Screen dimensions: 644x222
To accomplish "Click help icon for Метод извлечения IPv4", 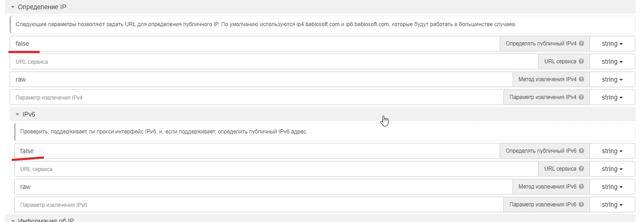I will point(581,79).
